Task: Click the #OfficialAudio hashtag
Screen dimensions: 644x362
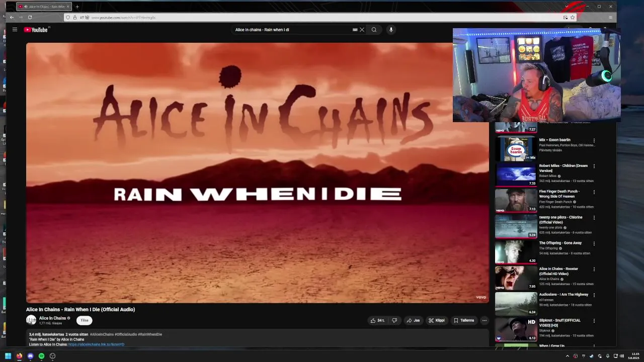Action: 126,334
